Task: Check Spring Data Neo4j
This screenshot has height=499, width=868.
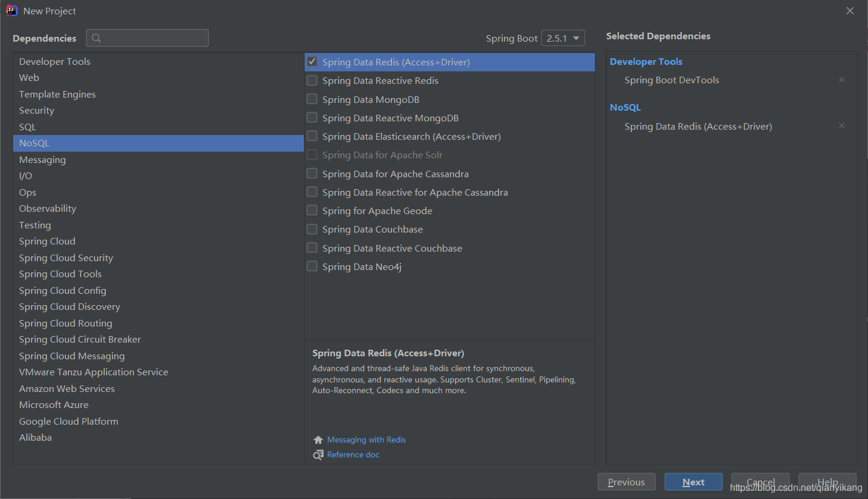Action: [312, 266]
